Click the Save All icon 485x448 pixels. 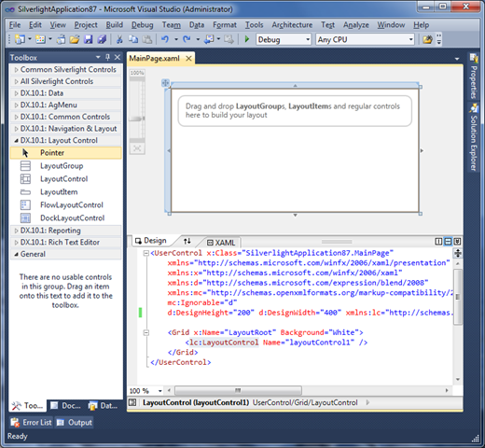pos(102,39)
